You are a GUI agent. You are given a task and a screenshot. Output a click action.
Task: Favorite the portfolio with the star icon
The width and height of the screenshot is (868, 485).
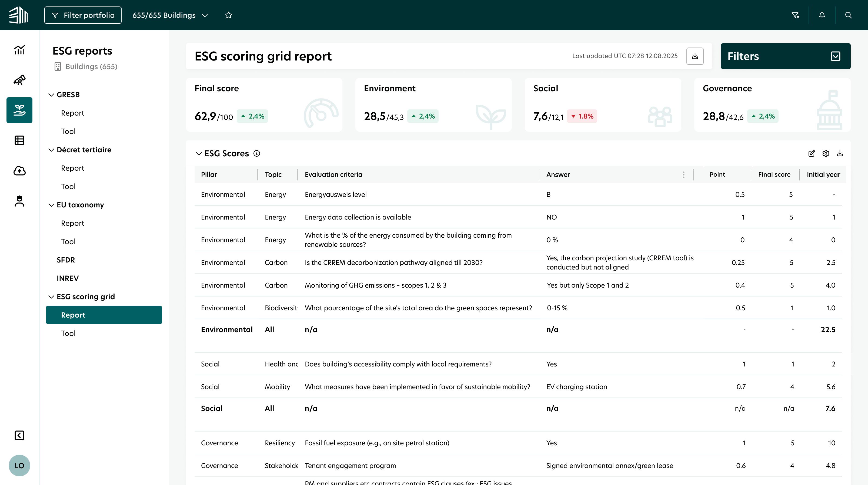(229, 15)
